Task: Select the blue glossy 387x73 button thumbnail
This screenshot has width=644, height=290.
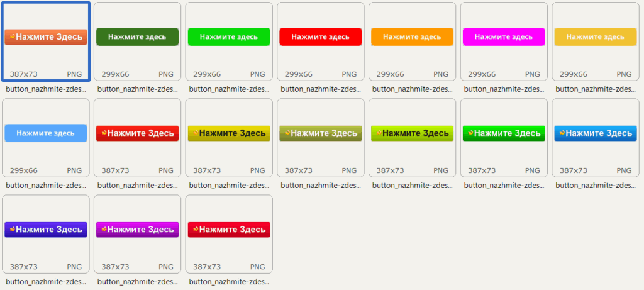Action: coord(596,133)
